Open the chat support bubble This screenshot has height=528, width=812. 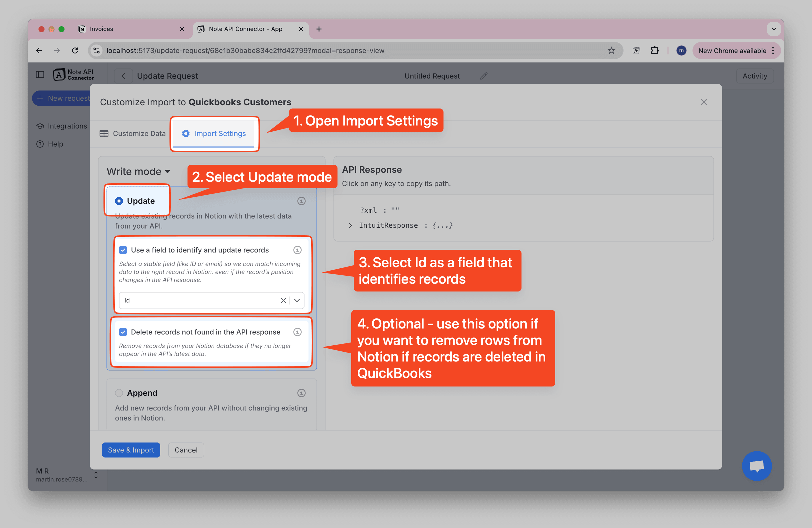coord(756,465)
